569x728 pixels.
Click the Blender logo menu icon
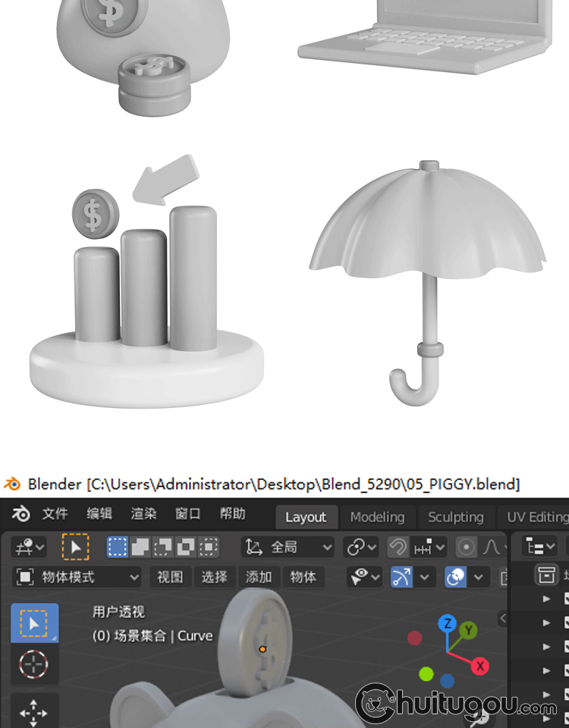pos(21,514)
